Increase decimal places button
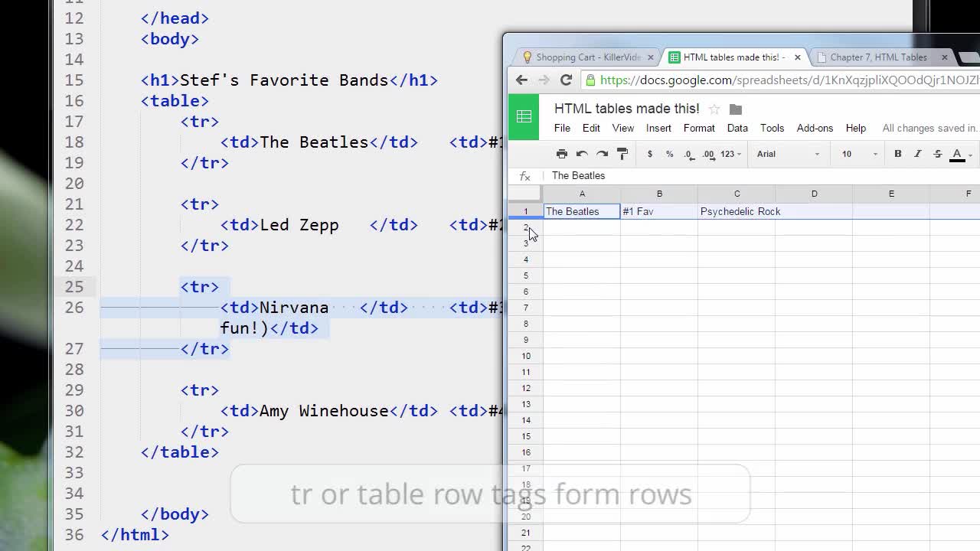Screen dimensions: 980x551 pos(708,154)
